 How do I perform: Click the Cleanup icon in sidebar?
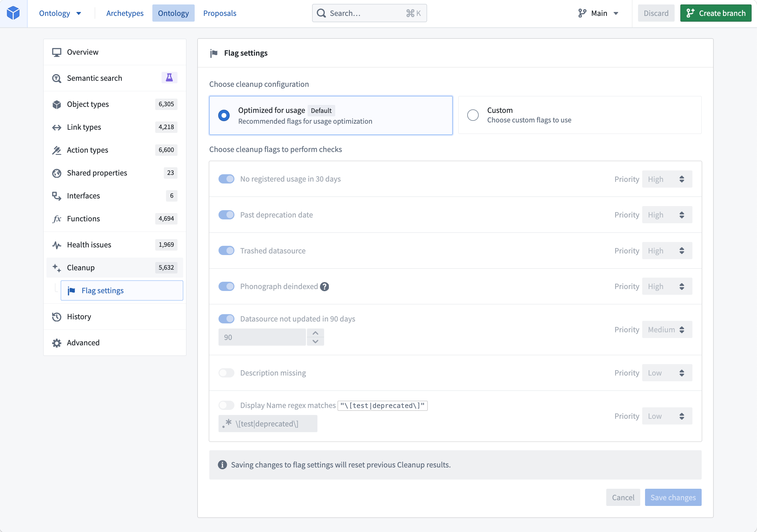coord(56,267)
